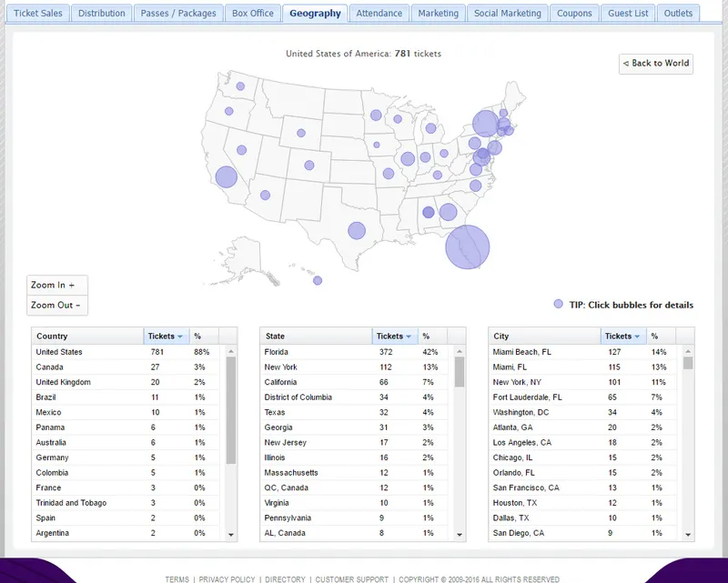Open the Customer Support footer link

pos(351,579)
